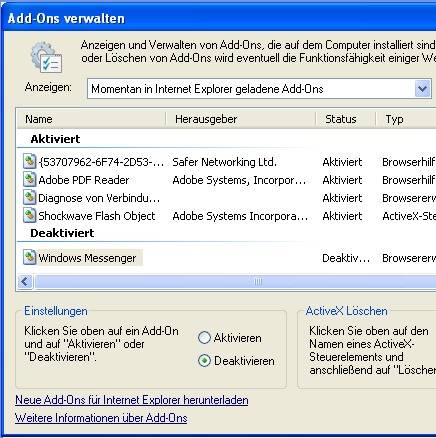Click the horizontal scrollbar left arrow
Screen dimensions: 436x438
[25, 282]
